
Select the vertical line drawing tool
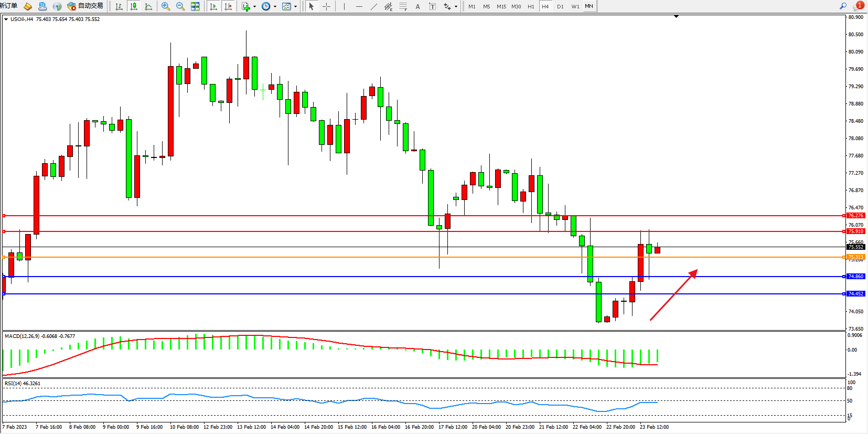point(344,6)
